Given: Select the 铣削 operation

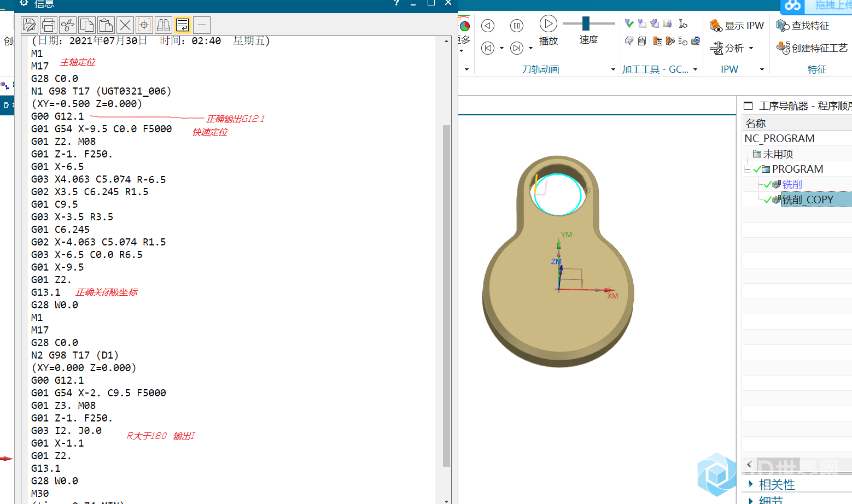Looking at the screenshot, I should 792,185.
